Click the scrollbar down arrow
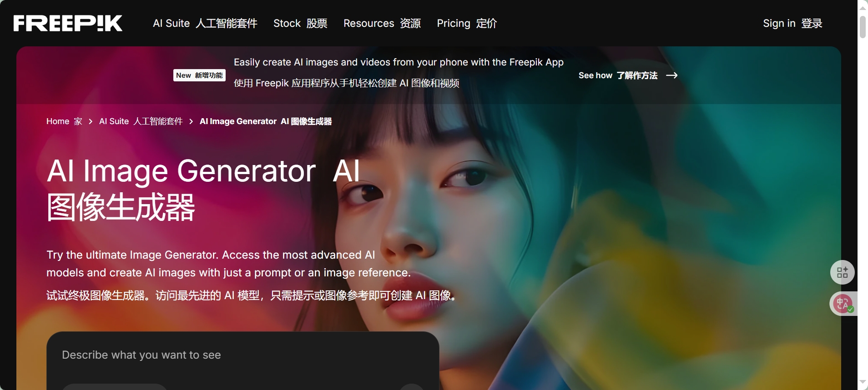The image size is (868, 390). pos(863,383)
